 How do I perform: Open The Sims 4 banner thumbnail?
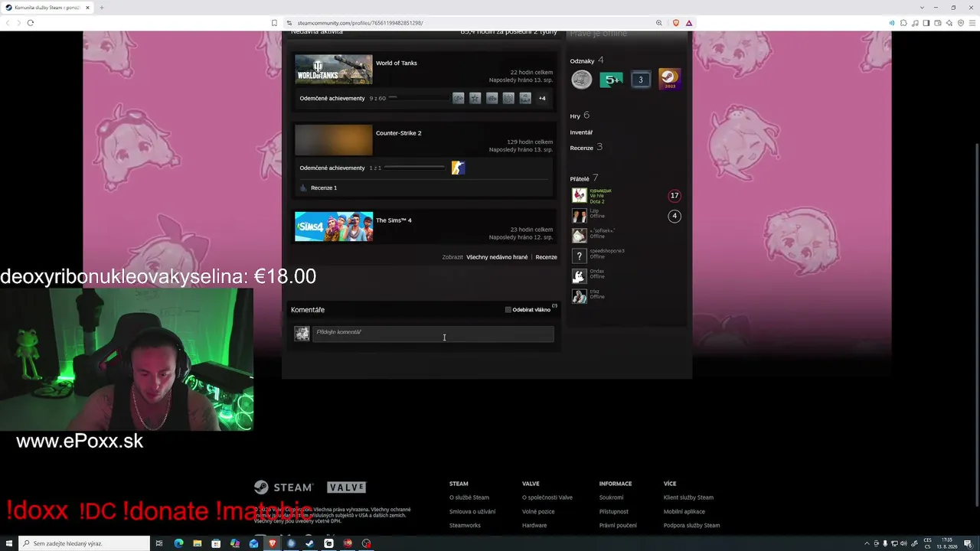point(334,227)
